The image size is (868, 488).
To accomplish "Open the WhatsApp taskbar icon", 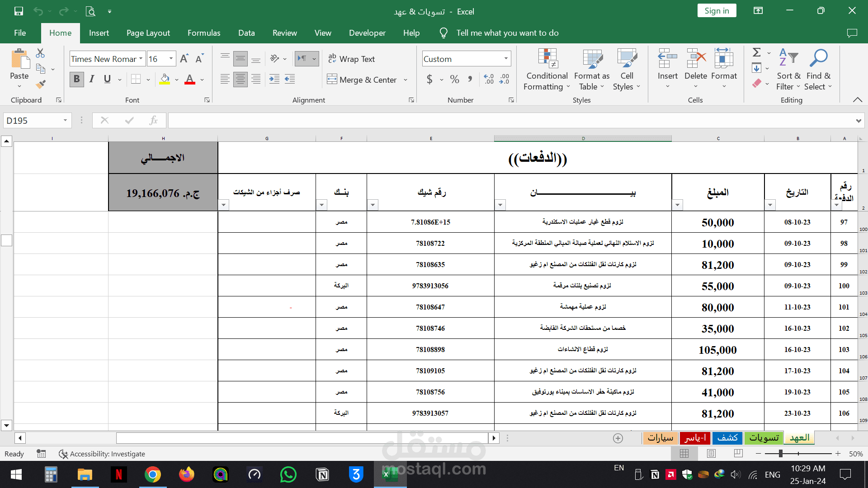I will click(288, 475).
